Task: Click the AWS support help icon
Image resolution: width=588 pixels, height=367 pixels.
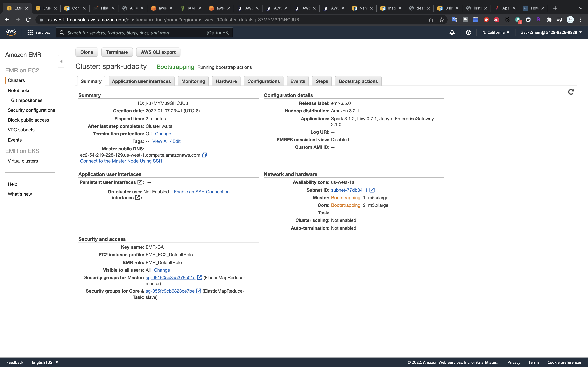Action: pyautogui.click(x=468, y=33)
